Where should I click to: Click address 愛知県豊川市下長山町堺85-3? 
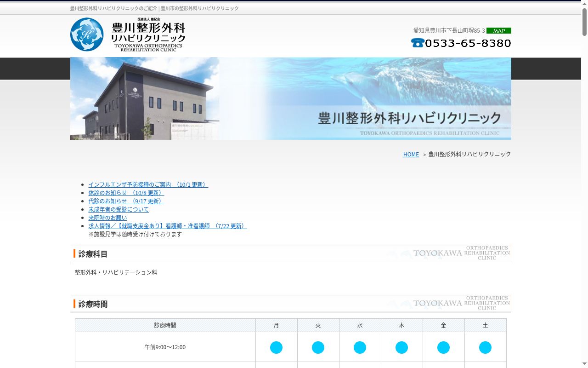[x=449, y=30]
